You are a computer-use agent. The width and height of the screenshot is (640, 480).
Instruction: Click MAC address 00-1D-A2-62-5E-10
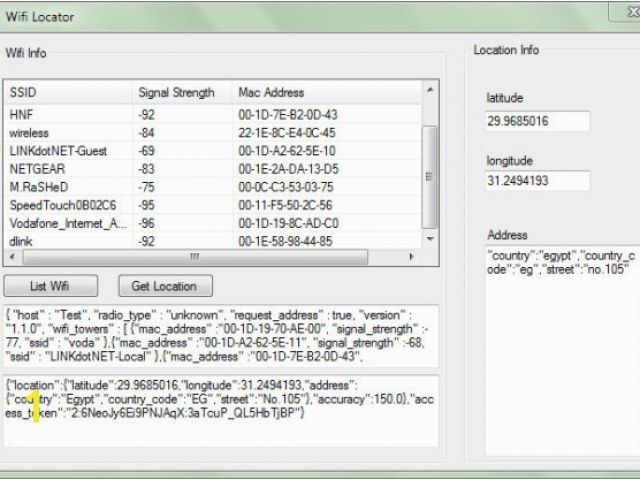(x=287, y=151)
